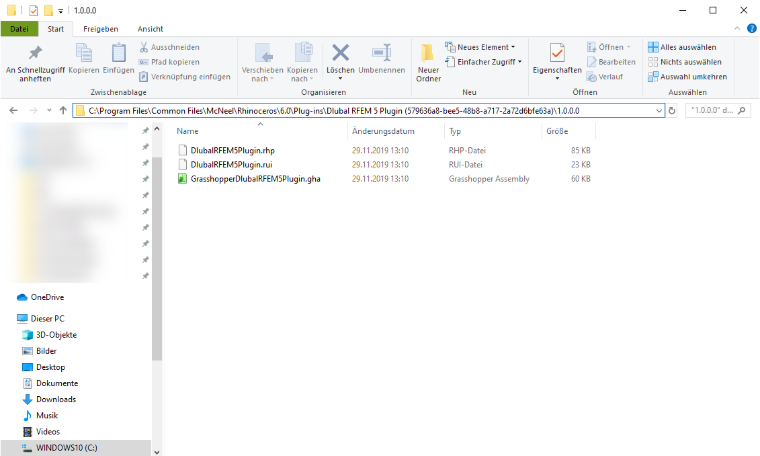Collapse the ribbon with chevron
This screenshot has width=760, height=456.
click(x=737, y=29)
